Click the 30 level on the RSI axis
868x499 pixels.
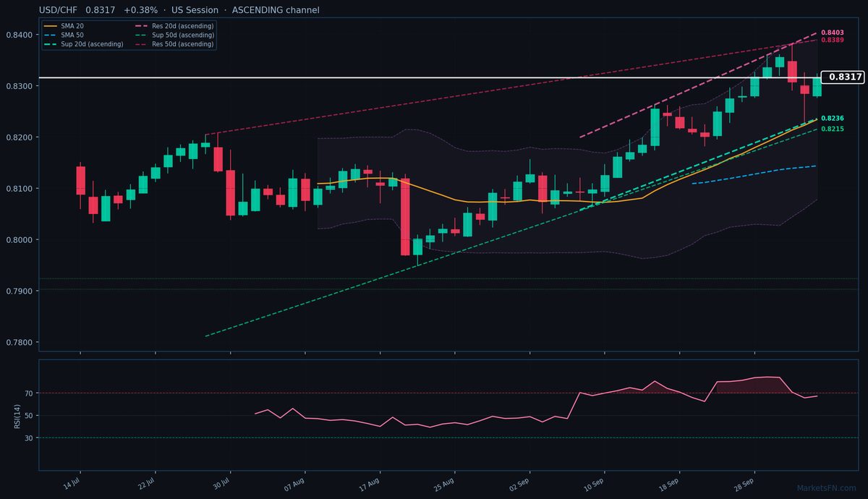pyautogui.click(x=29, y=438)
